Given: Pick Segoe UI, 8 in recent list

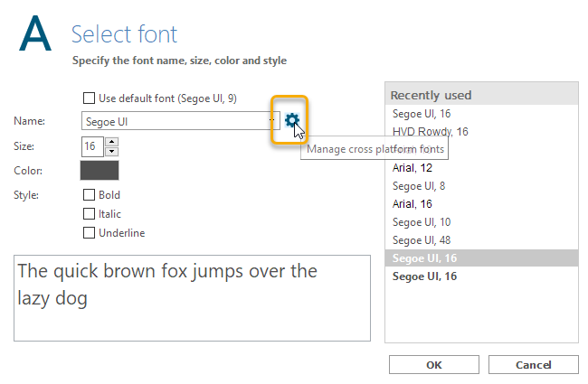Looking at the screenshot, I should (x=418, y=186).
